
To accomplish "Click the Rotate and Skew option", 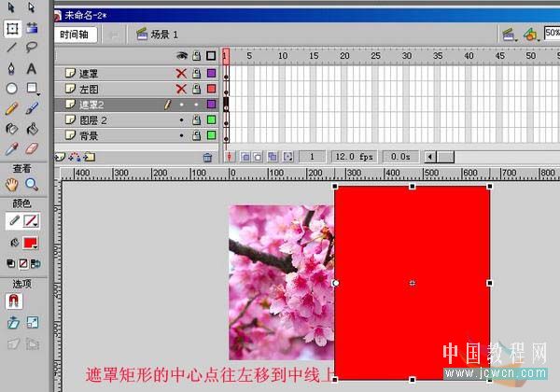I will (13, 323).
